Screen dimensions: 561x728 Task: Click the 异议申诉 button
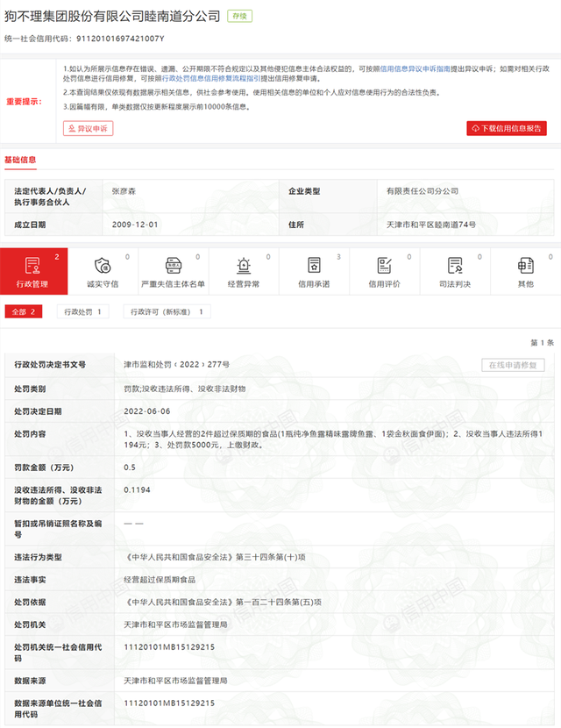89,129
